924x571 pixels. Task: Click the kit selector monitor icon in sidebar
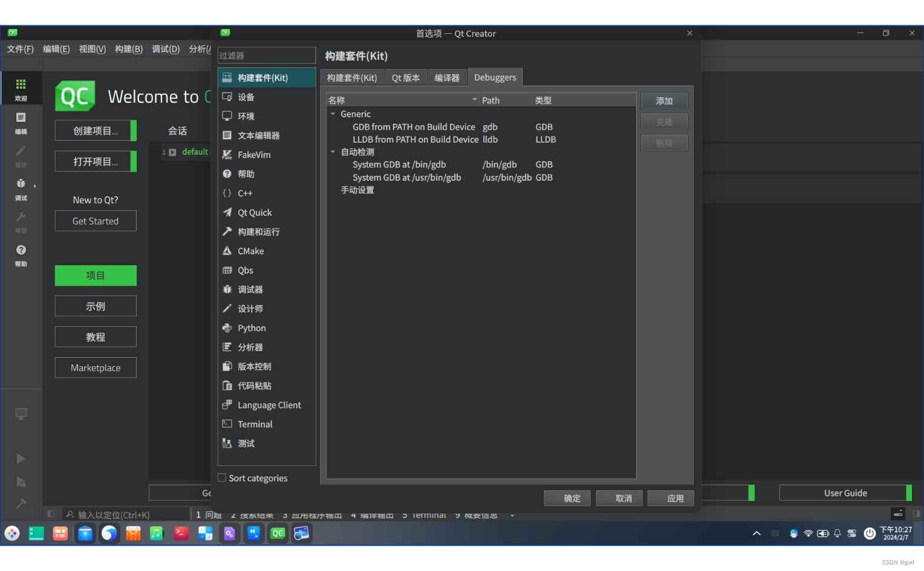[21, 414]
